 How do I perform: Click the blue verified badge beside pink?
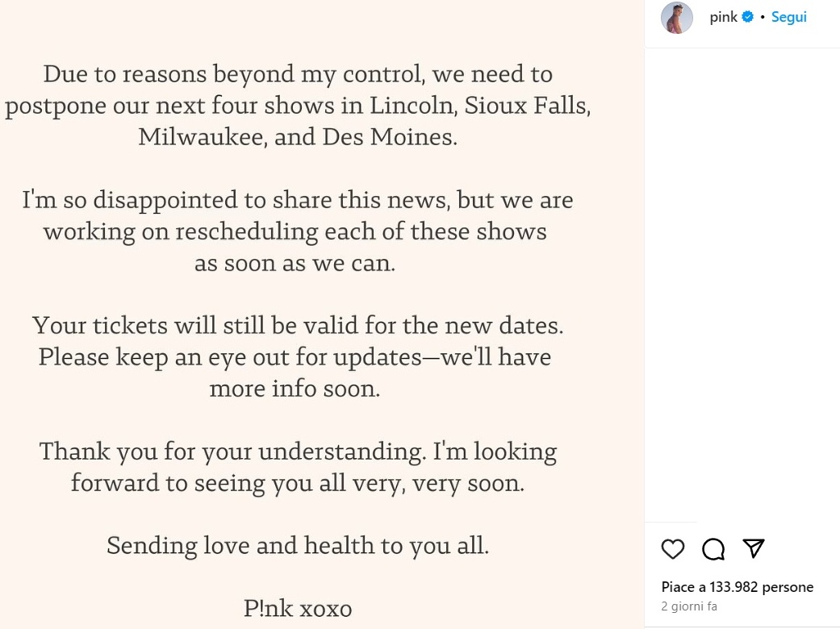point(748,17)
